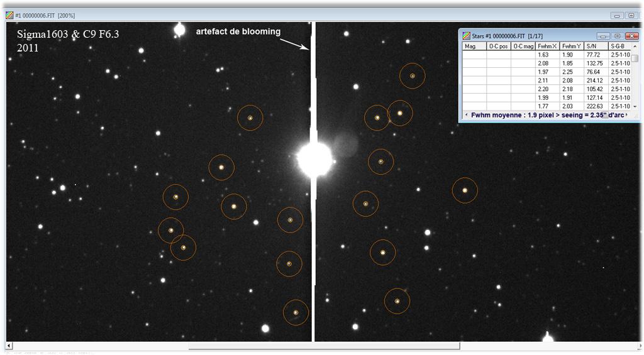Click the image window icon beside #1 00000006.FIT
The width and height of the screenshot is (644, 355).
point(9,15)
